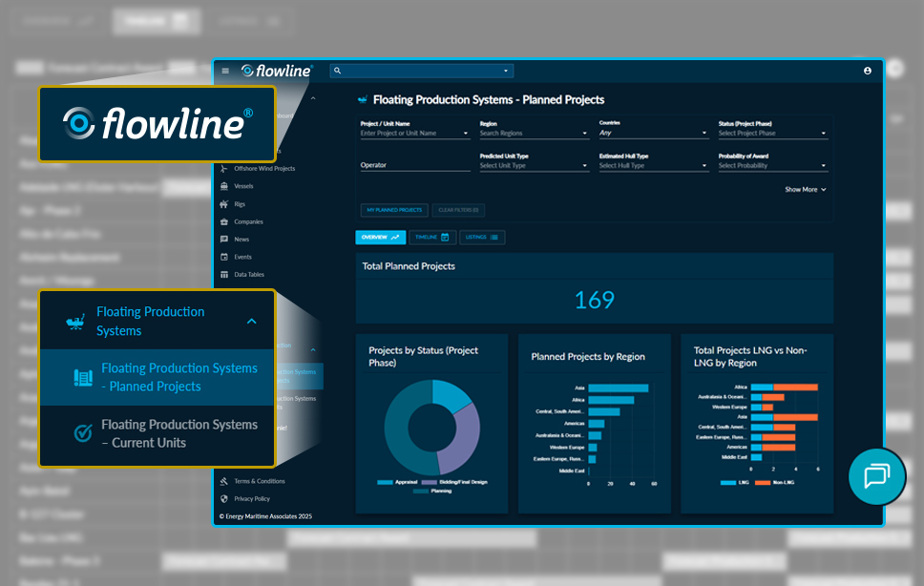Click the search text field in header
Image resolution: width=924 pixels, height=586 pixels.
[421, 71]
